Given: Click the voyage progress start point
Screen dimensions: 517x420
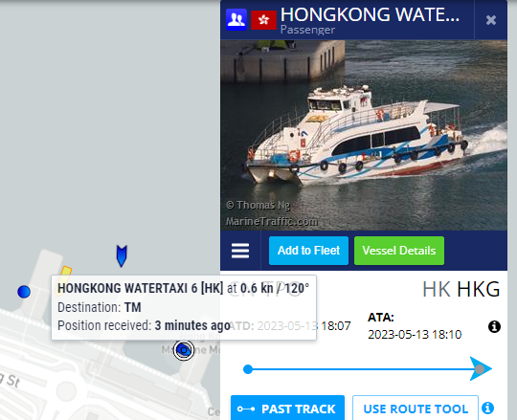Looking at the screenshot, I should coord(248,369).
